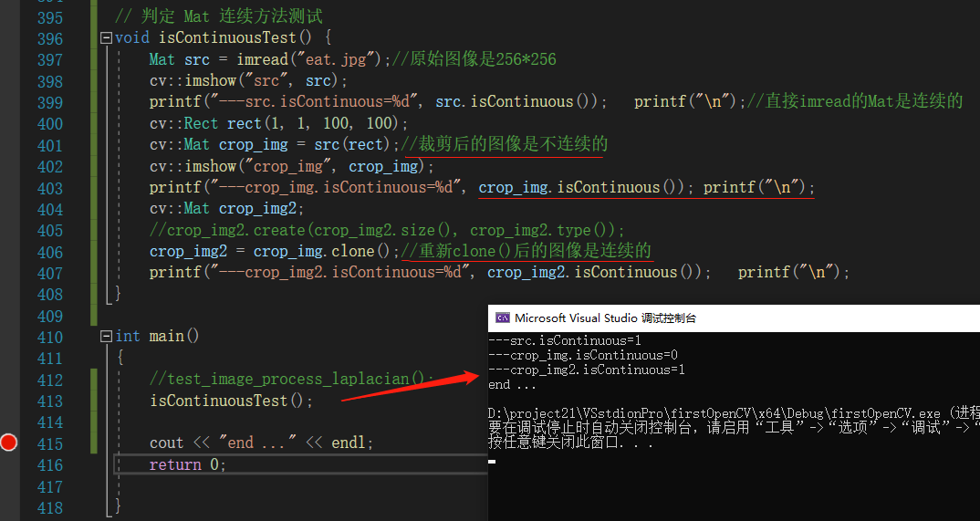Click the comment '//直接imread的Mat是连续的'
Viewport: 980px width, 521px height.
854,101
